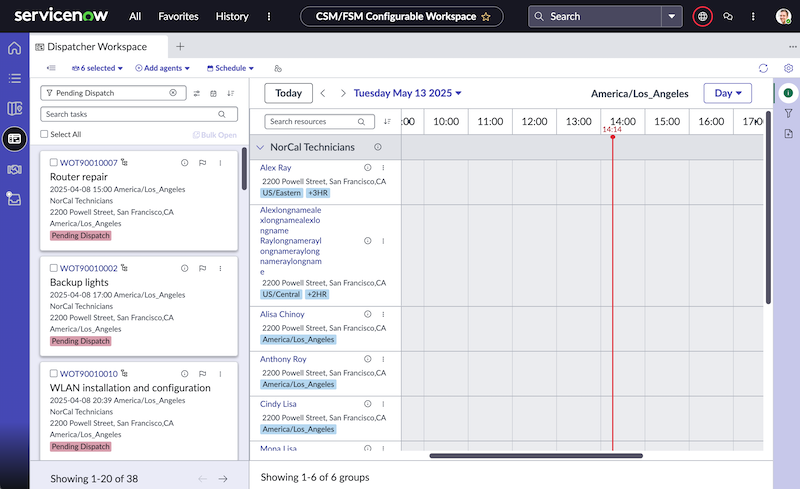Check the Select All checkbox
800x489 pixels.
pos(44,134)
